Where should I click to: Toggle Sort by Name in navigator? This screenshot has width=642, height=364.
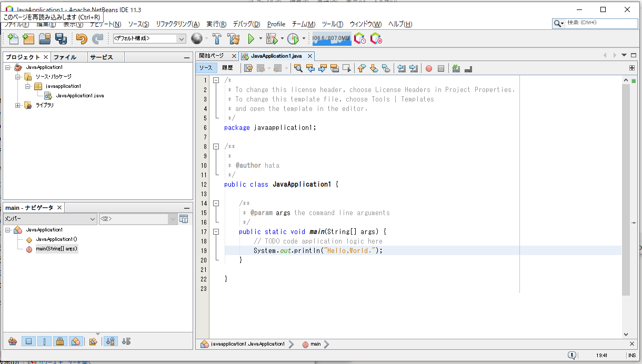110,341
